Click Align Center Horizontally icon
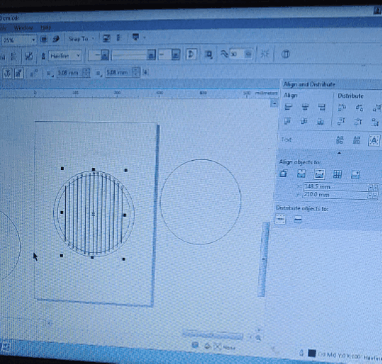Screen dimensions: 382x364 tap(305, 107)
